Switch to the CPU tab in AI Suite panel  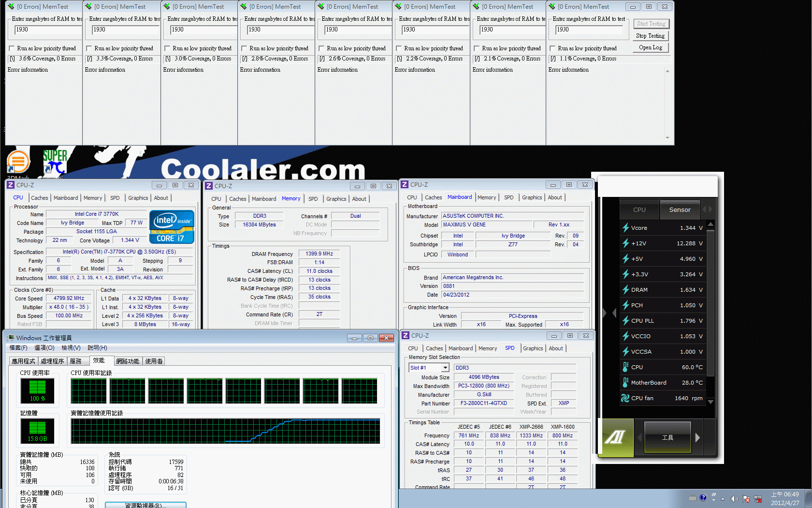point(639,209)
